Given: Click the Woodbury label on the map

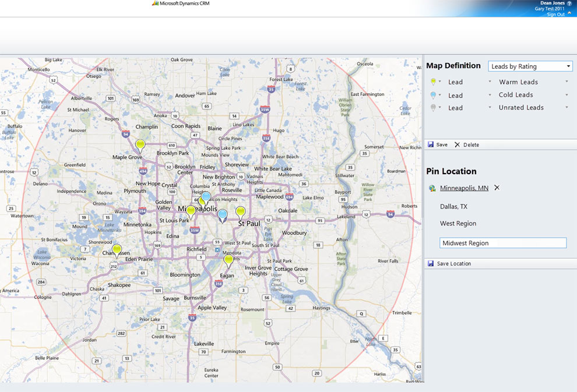Looking at the screenshot, I should pos(294,233).
